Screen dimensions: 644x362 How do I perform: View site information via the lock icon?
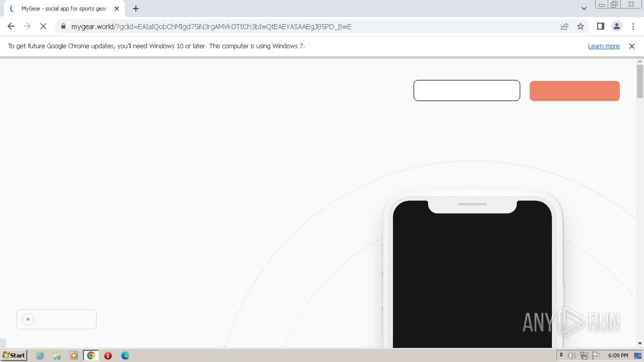[x=63, y=27]
